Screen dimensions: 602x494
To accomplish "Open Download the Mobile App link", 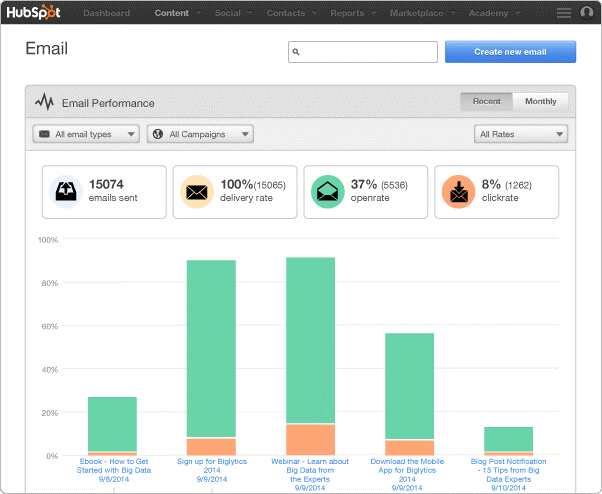I will click(x=407, y=474).
